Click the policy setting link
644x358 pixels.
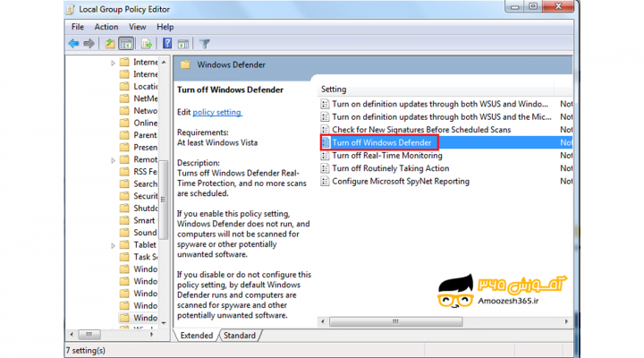[x=217, y=112]
